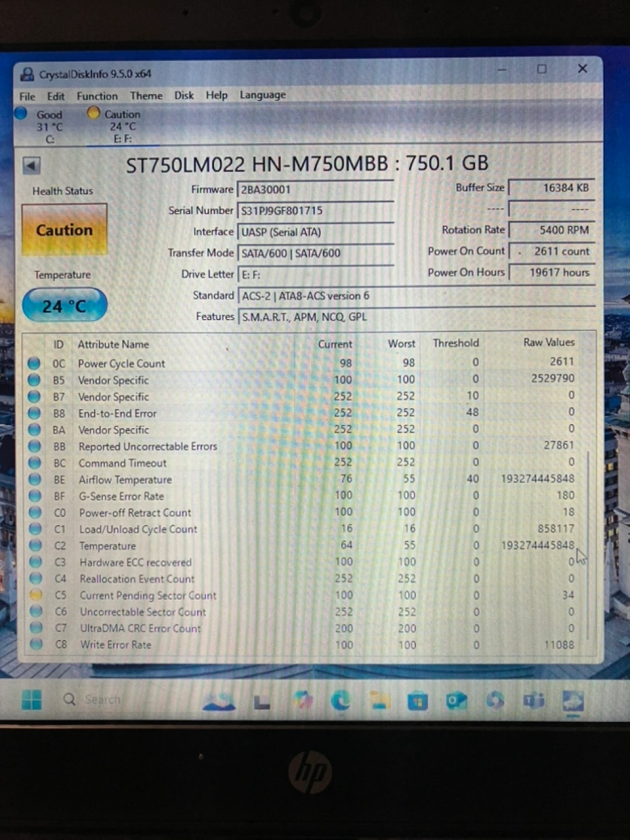Click the yellow Caution health status button
The image size is (630, 840).
click(64, 230)
